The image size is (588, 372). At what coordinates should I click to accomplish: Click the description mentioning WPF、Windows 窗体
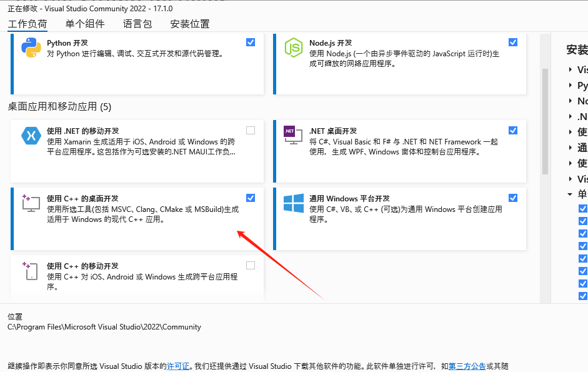(404, 147)
